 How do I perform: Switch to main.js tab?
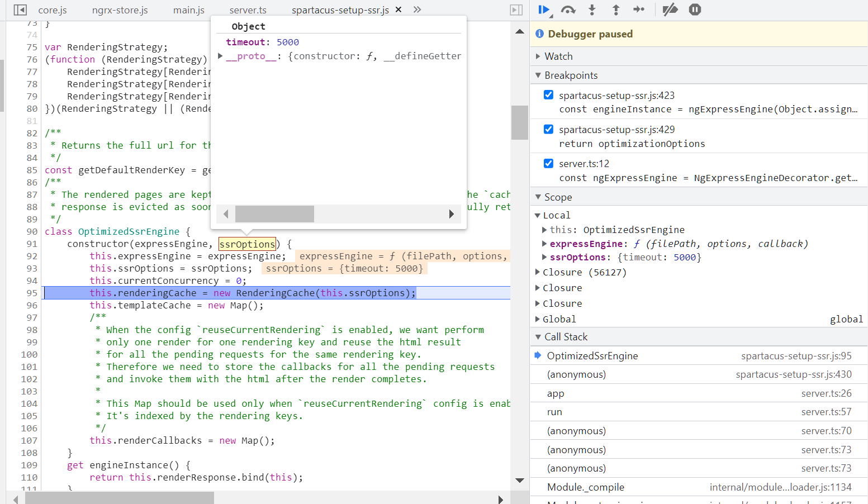[189, 10]
